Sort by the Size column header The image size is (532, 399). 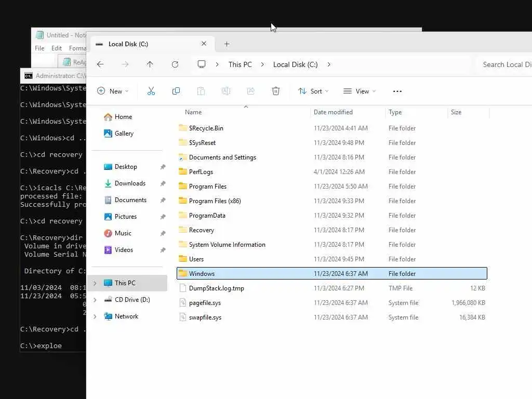coord(456,112)
